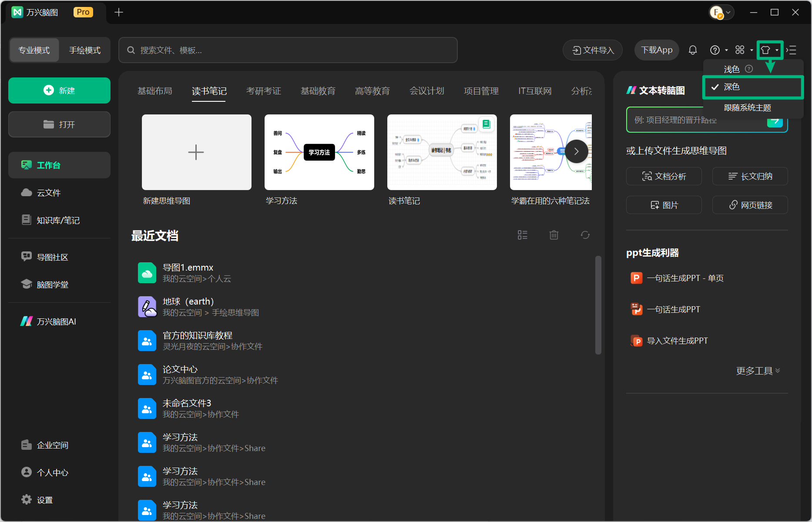Open the 学习方法 template thumbnail
This screenshot has width=812, height=522.
click(319, 152)
